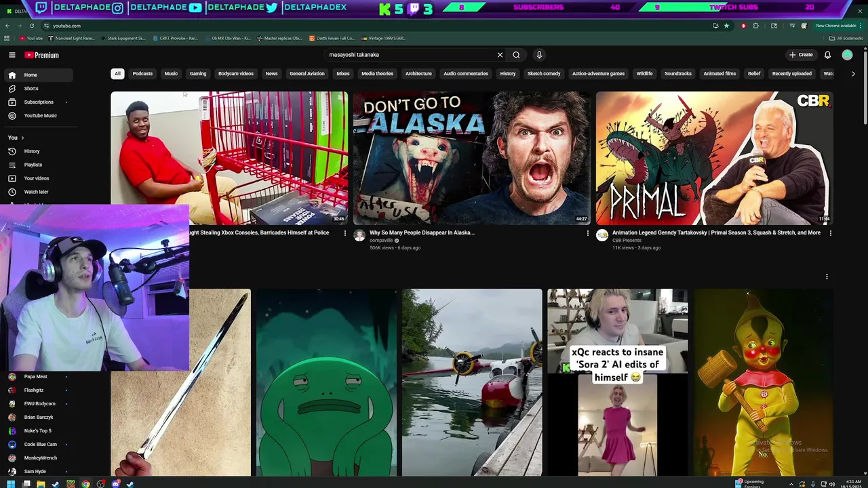Clear the search text with the X
868x488 pixels.
[500, 55]
